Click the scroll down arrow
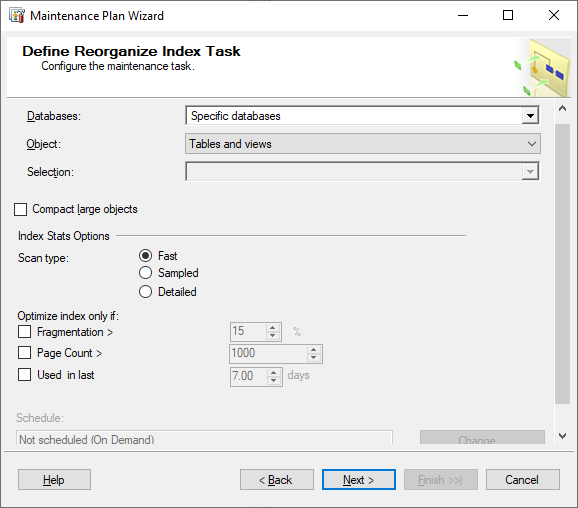Screen dimensions: 578x508 coord(562,436)
